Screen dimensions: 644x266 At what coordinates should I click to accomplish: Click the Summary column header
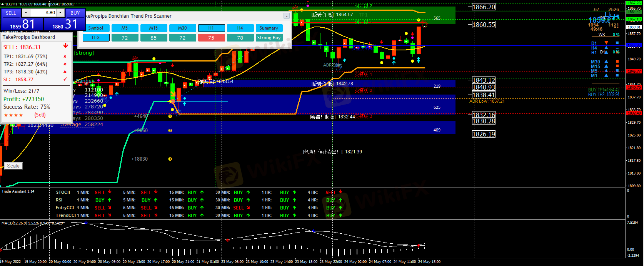(x=269, y=28)
